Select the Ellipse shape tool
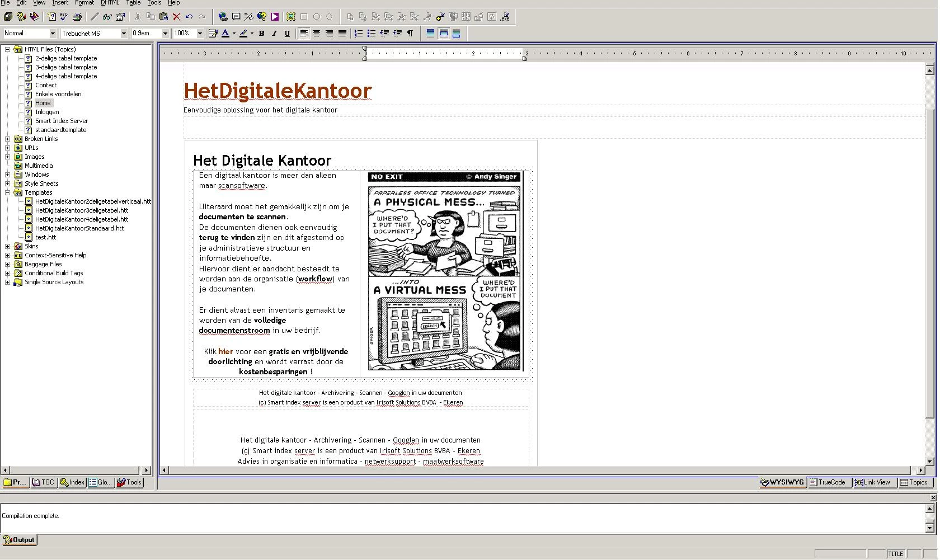 pyautogui.click(x=317, y=17)
